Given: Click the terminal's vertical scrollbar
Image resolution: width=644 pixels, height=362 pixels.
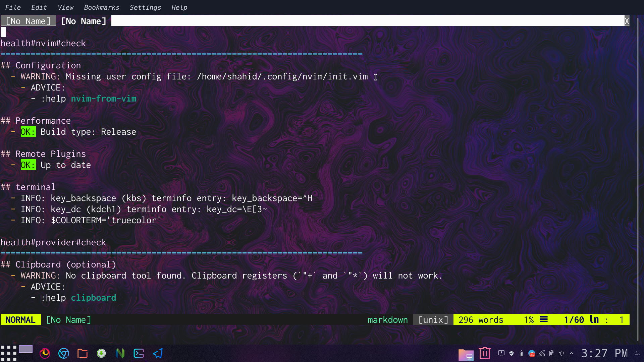Looking at the screenshot, I should click(x=638, y=179).
